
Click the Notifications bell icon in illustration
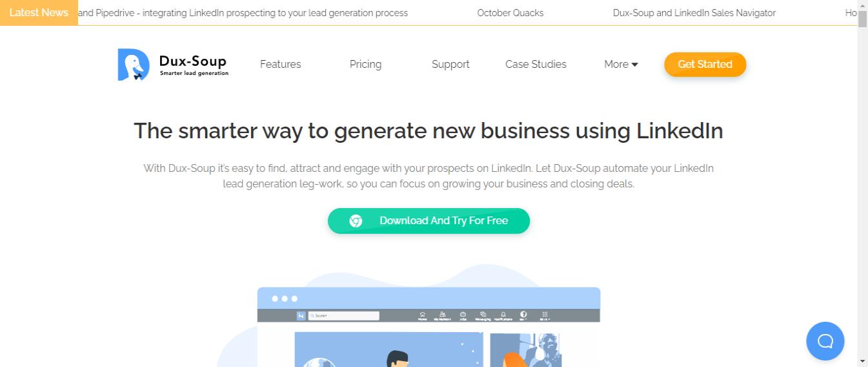click(x=503, y=315)
